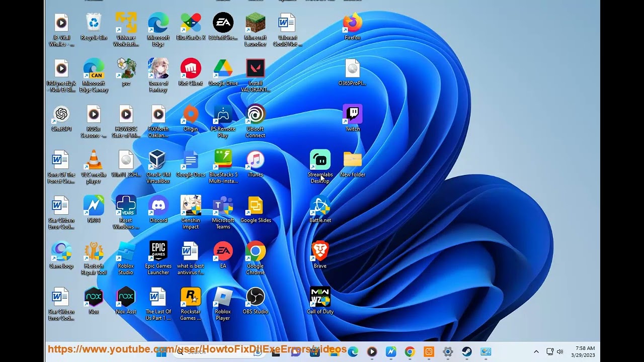Screen dimensions: 644x362
Task: Open Twitch desktop shortcut
Action: (352, 119)
